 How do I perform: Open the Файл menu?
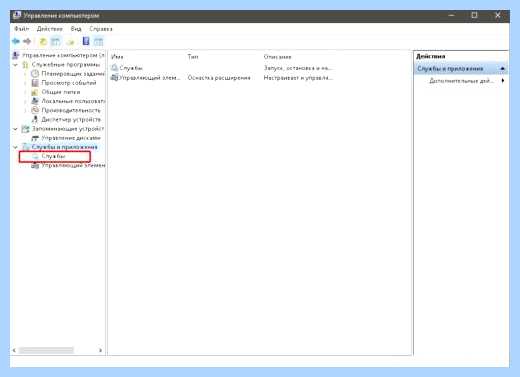pos(22,29)
